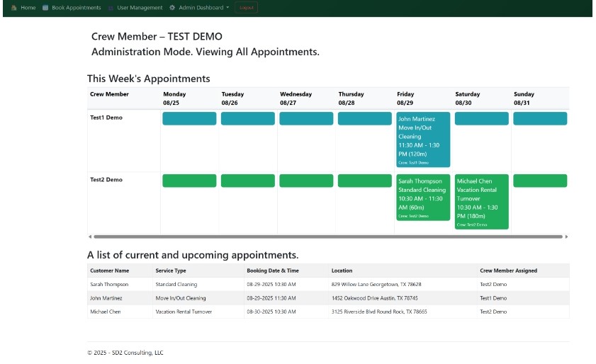
Task: Expand the Admin Dashboard dropdown caret
Action: 227,8
